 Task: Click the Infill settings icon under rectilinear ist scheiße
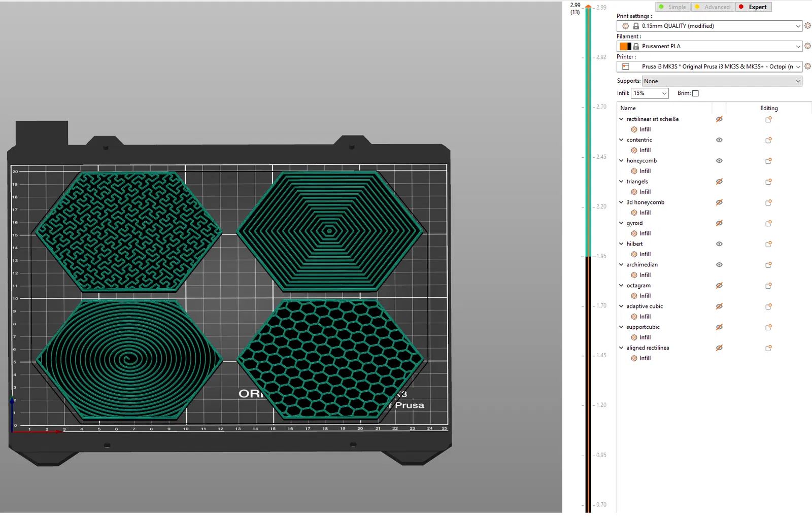634,129
